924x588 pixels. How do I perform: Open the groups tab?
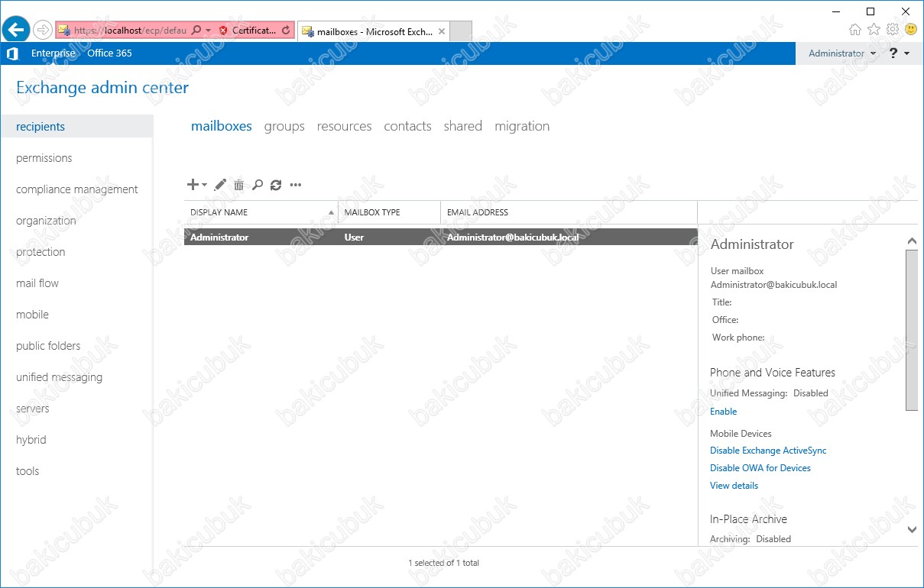[x=284, y=127]
